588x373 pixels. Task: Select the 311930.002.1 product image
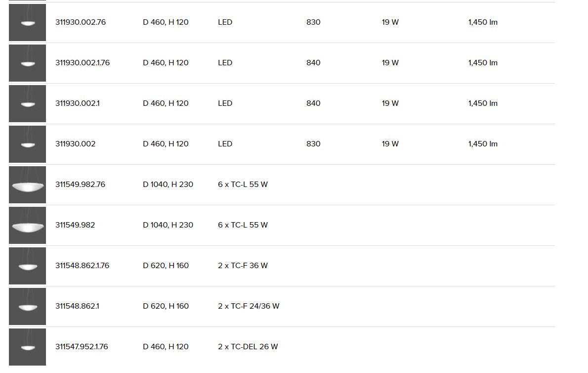point(27,103)
